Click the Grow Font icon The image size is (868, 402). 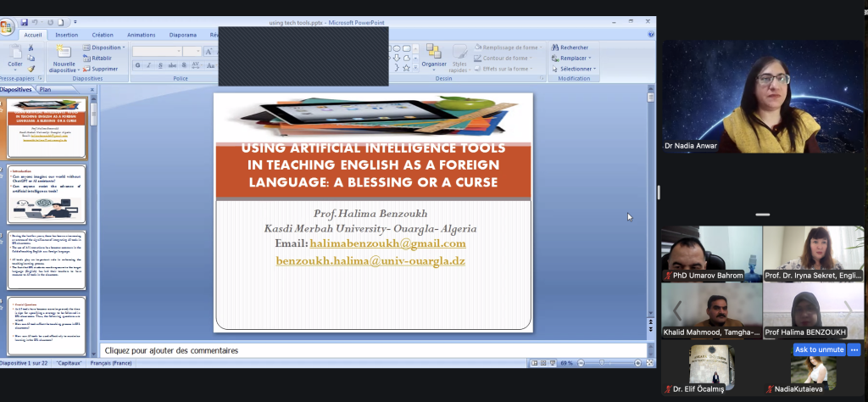(209, 52)
